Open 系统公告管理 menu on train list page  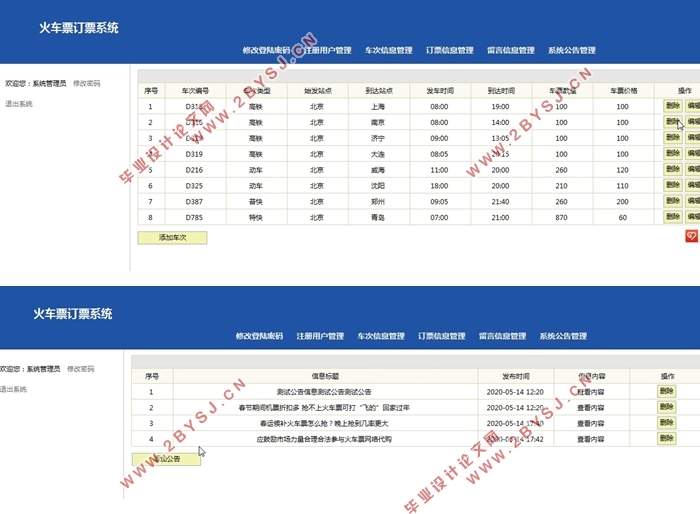[572, 50]
